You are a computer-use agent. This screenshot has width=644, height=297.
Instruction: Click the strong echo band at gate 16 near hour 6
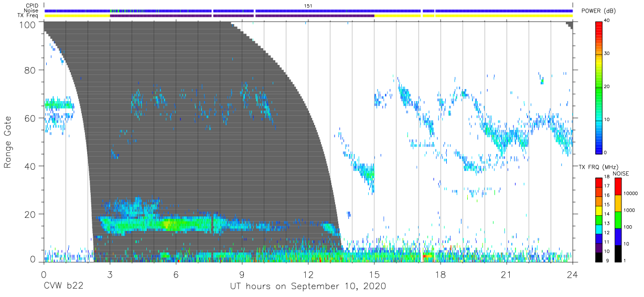pyautogui.click(x=170, y=224)
